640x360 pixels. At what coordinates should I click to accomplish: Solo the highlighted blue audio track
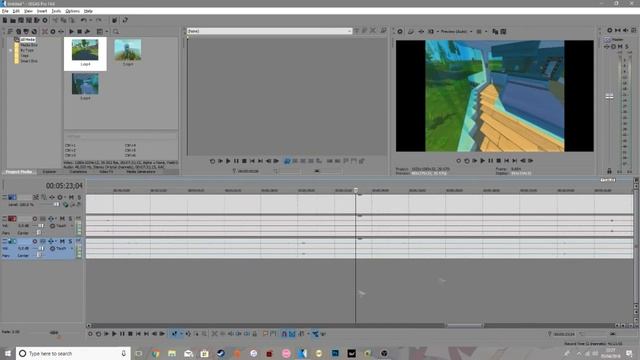tap(70, 241)
